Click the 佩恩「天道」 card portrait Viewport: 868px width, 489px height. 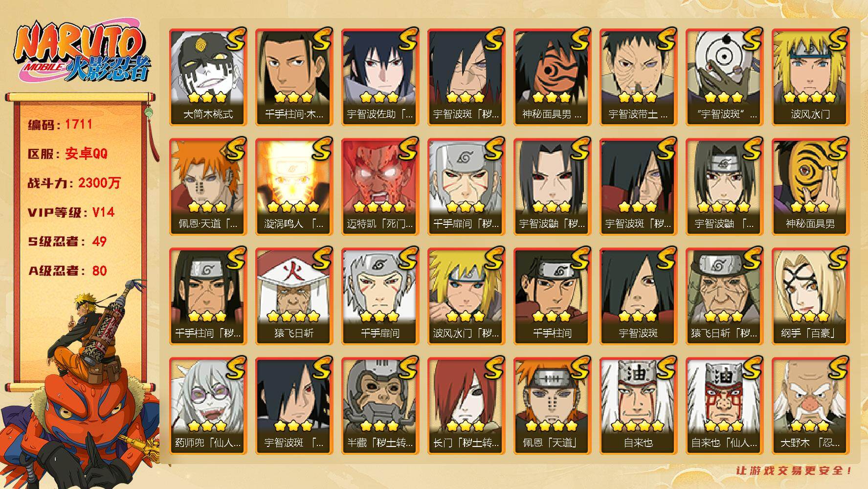pyautogui.click(x=552, y=406)
